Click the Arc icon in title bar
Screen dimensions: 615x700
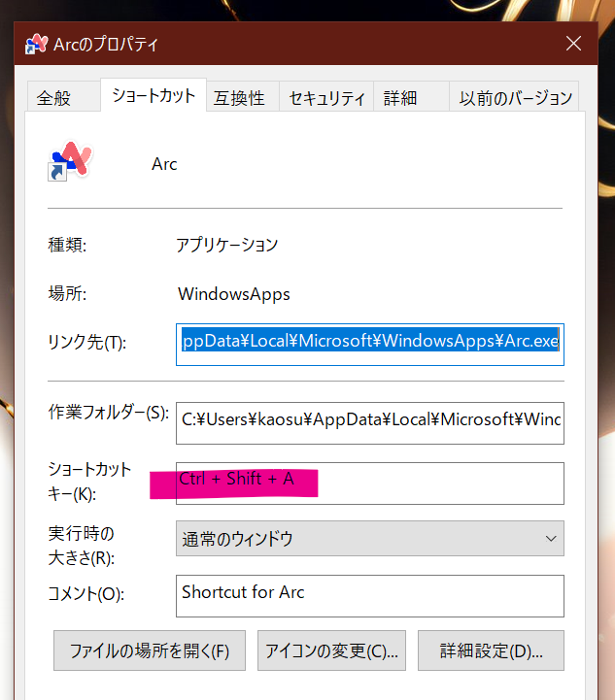tap(36, 45)
